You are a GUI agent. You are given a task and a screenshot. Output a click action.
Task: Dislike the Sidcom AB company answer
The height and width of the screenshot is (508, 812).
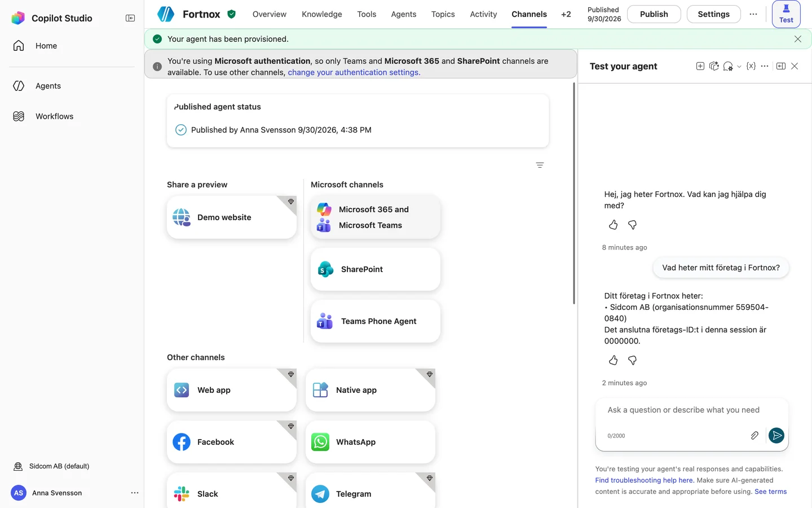pos(633,360)
